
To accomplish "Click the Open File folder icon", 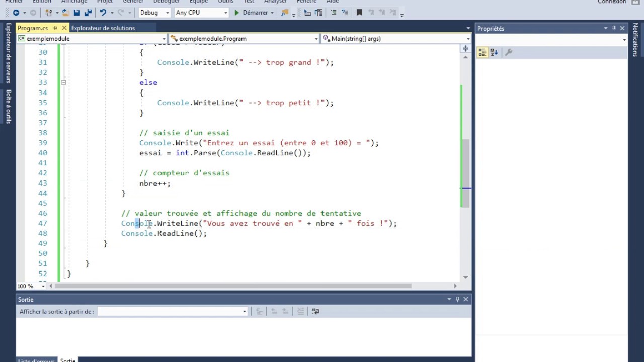I will (66, 13).
